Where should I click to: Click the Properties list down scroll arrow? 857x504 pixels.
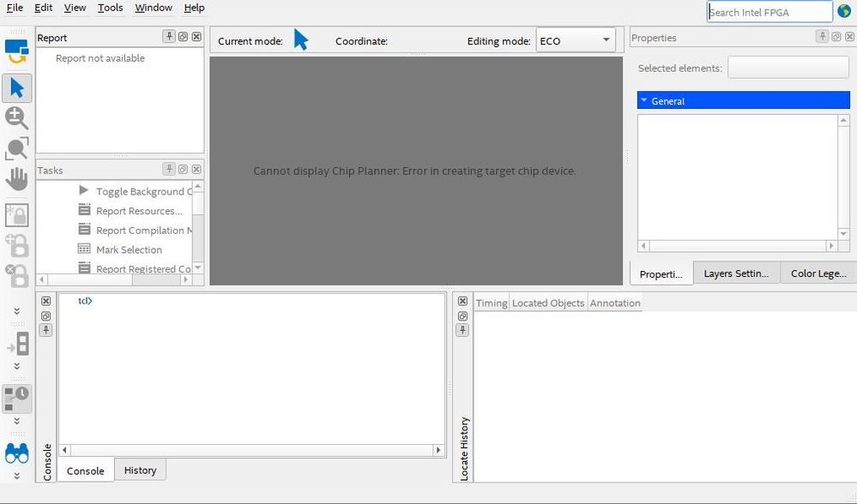coord(843,234)
